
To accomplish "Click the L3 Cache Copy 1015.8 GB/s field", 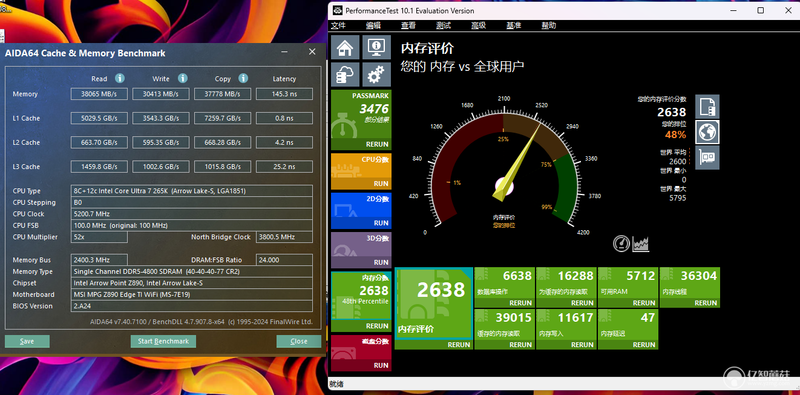I will [222, 166].
